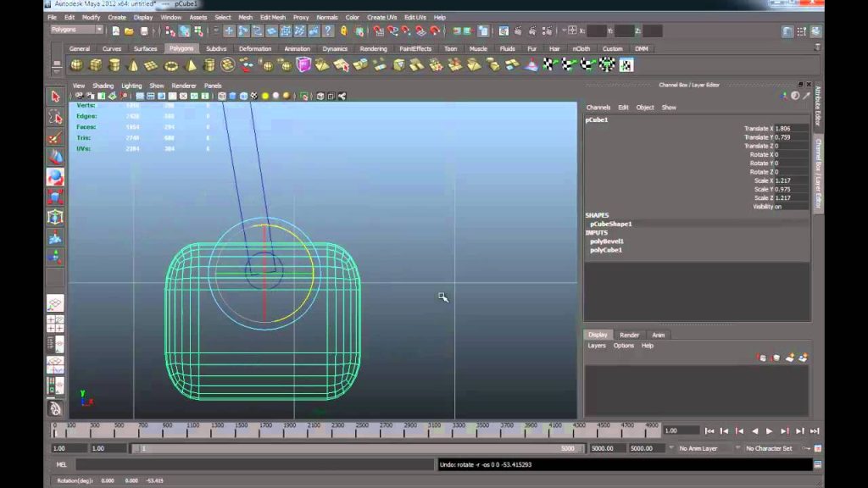The height and width of the screenshot is (488, 868).
Task: Choose the Paint Selection tool
Action: pos(55,137)
